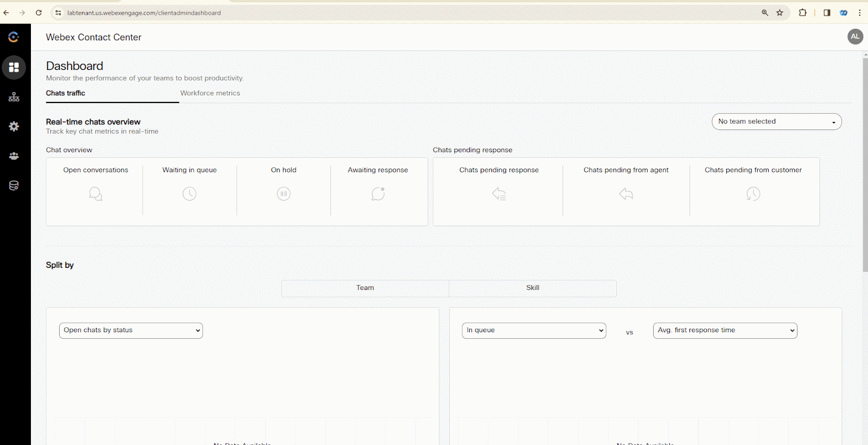Click the AL user avatar
Image resolution: width=868 pixels, height=445 pixels.
tap(855, 36)
